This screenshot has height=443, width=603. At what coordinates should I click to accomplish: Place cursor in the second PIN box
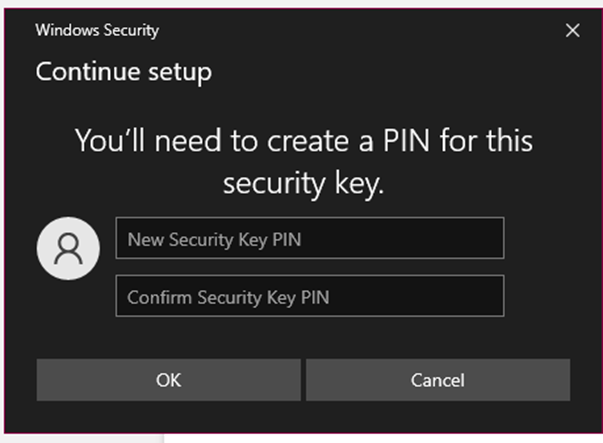coord(310,296)
